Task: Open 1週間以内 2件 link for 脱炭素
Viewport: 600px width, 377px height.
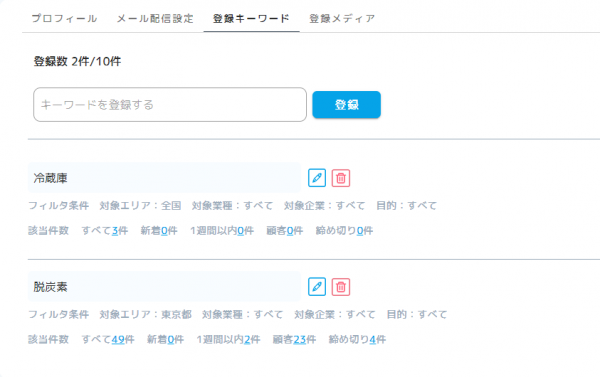Action: tap(247, 339)
